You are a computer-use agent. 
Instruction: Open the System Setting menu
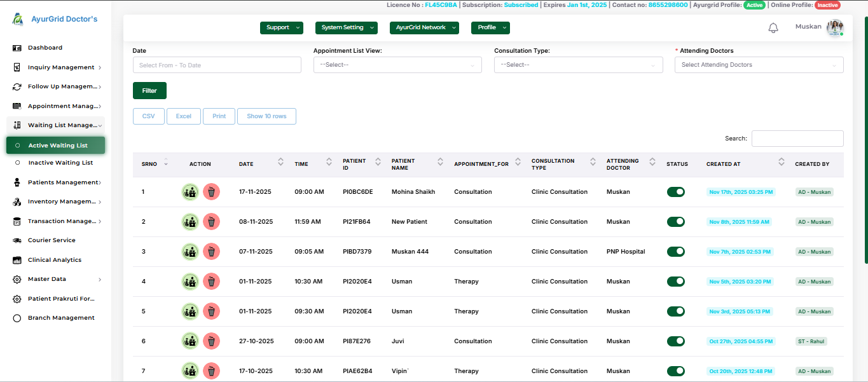tap(346, 28)
